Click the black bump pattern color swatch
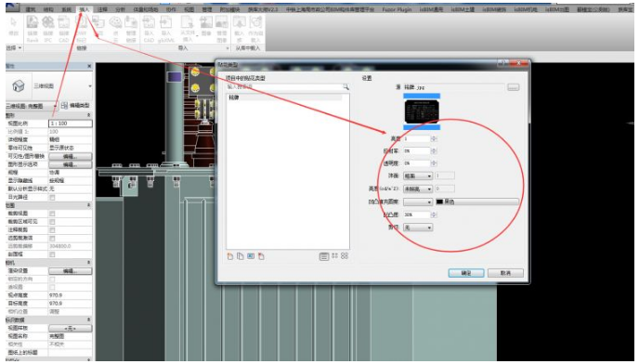This screenshot has height=364, width=639. 439,201
